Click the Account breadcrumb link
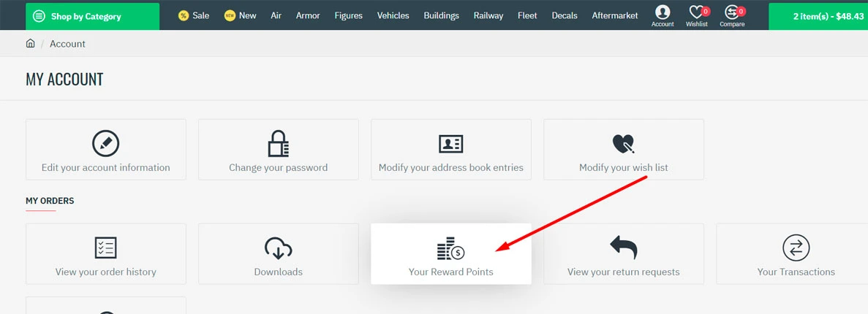 pyautogui.click(x=67, y=44)
